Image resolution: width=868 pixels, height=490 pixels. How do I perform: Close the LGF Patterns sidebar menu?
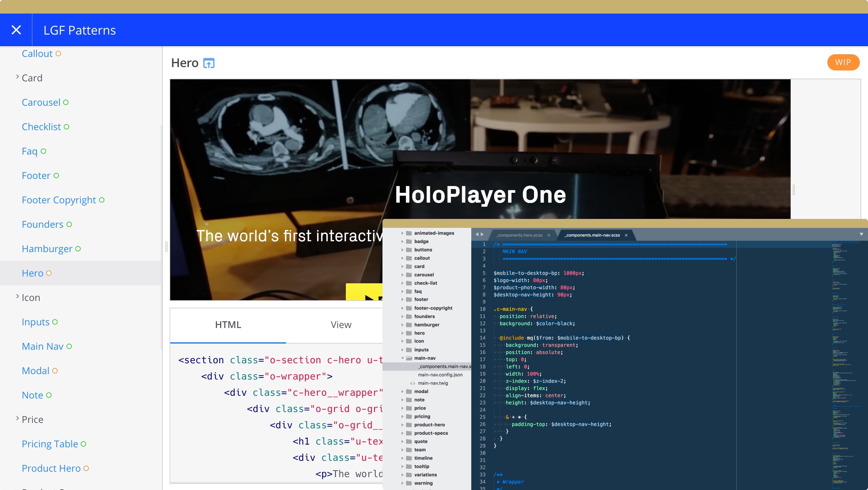point(16,30)
